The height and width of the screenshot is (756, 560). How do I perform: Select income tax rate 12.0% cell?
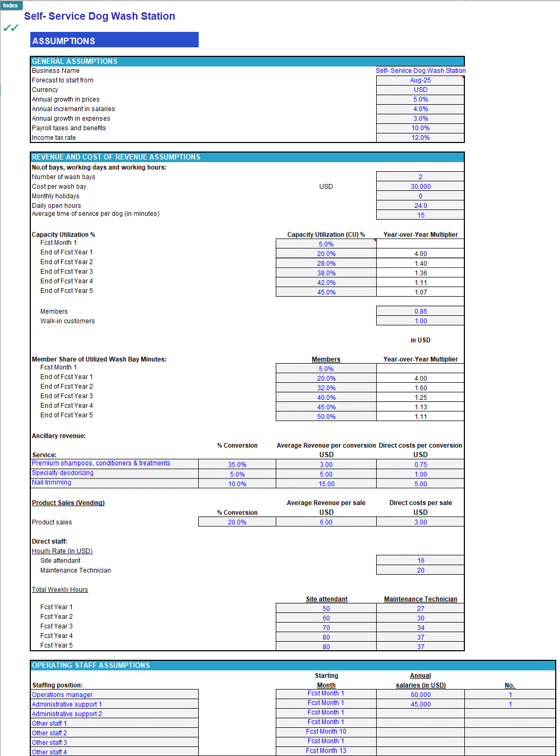coord(420,138)
